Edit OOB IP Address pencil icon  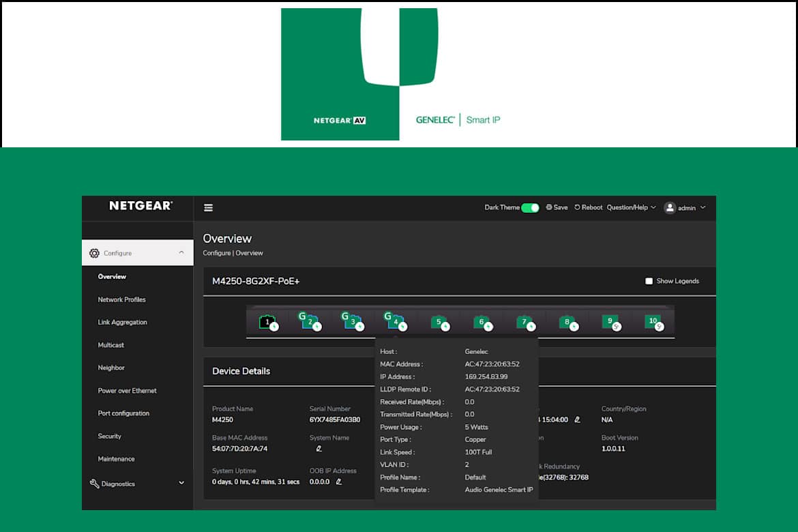point(339,482)
